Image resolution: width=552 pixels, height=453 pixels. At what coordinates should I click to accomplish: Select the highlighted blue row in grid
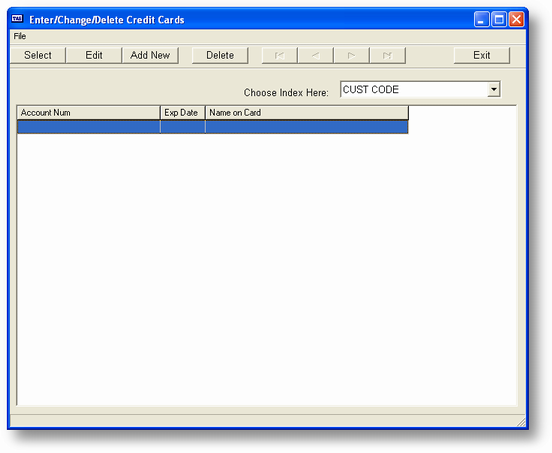click(x=213, y=127)
